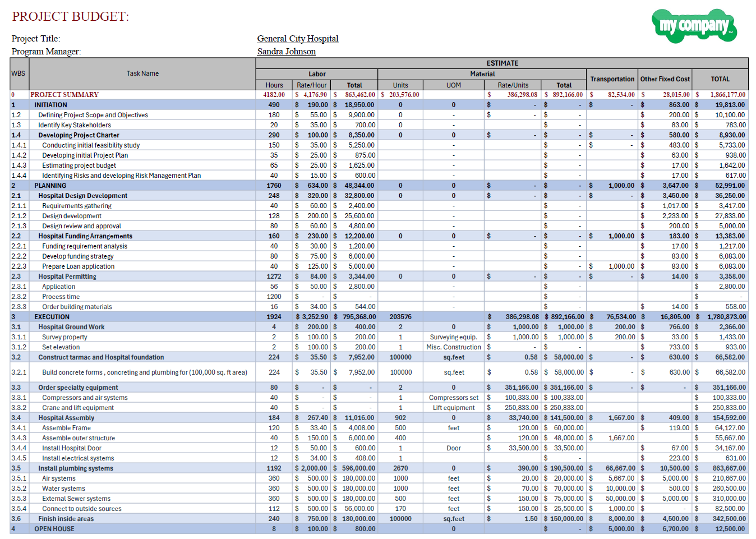Click the INITIATION row name
Image resolution: width=756 pixels, height=539 pixels.
[x=50, y=105]
